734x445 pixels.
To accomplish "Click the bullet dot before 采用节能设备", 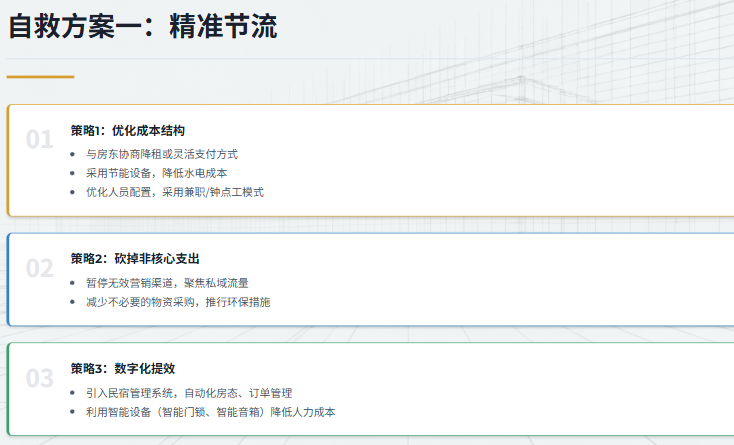I will point(74,173).
